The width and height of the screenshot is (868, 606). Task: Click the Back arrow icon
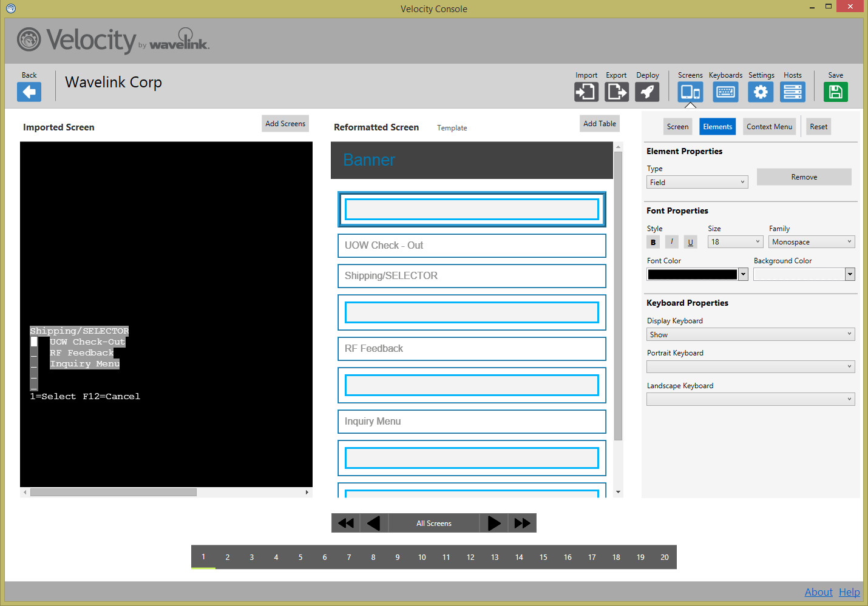[x=29, y=92]
